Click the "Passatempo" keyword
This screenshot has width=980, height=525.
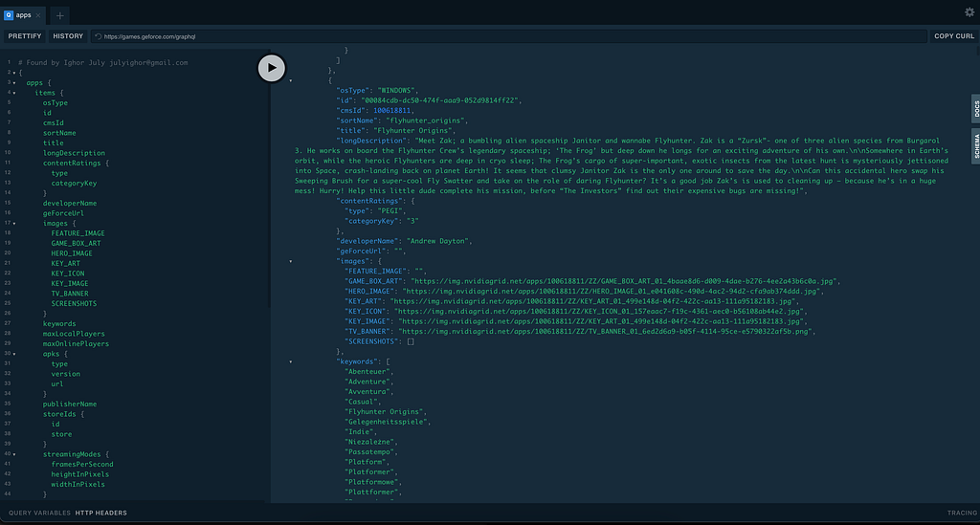click(368, 452)
